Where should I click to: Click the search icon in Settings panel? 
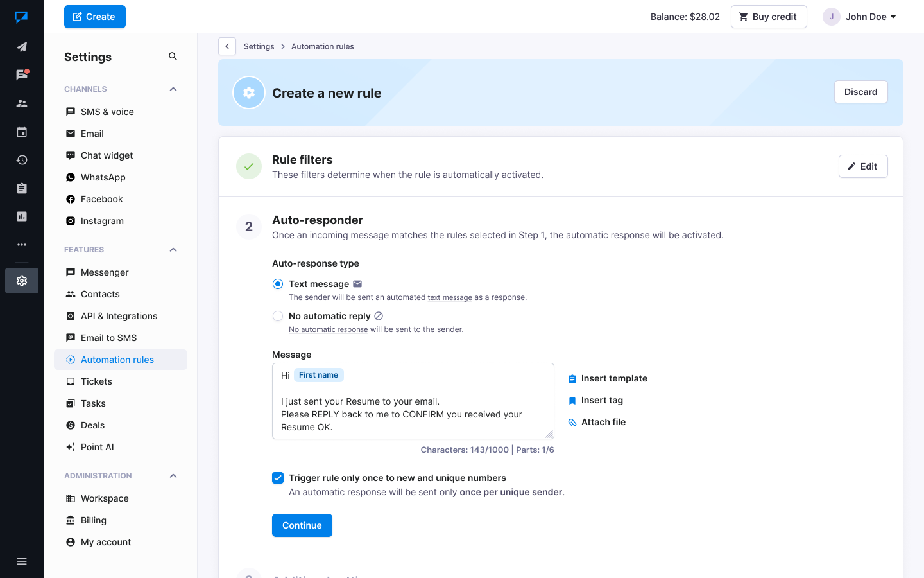[173, 57]
